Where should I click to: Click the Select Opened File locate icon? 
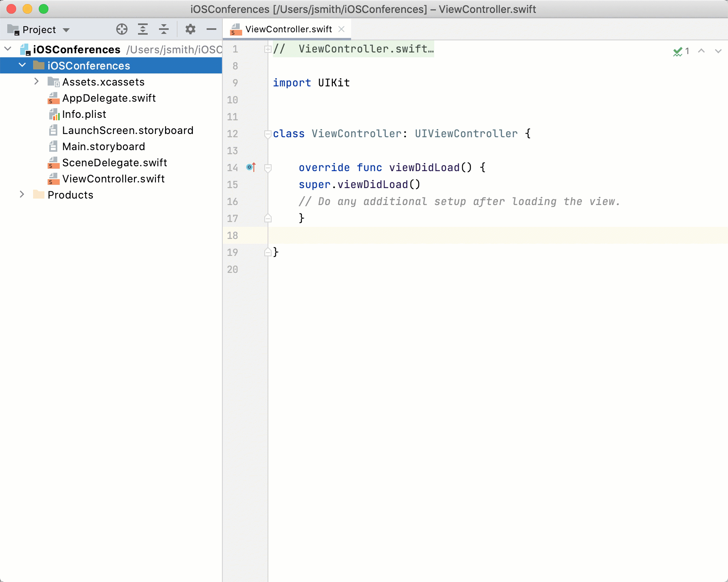point(121,29)
